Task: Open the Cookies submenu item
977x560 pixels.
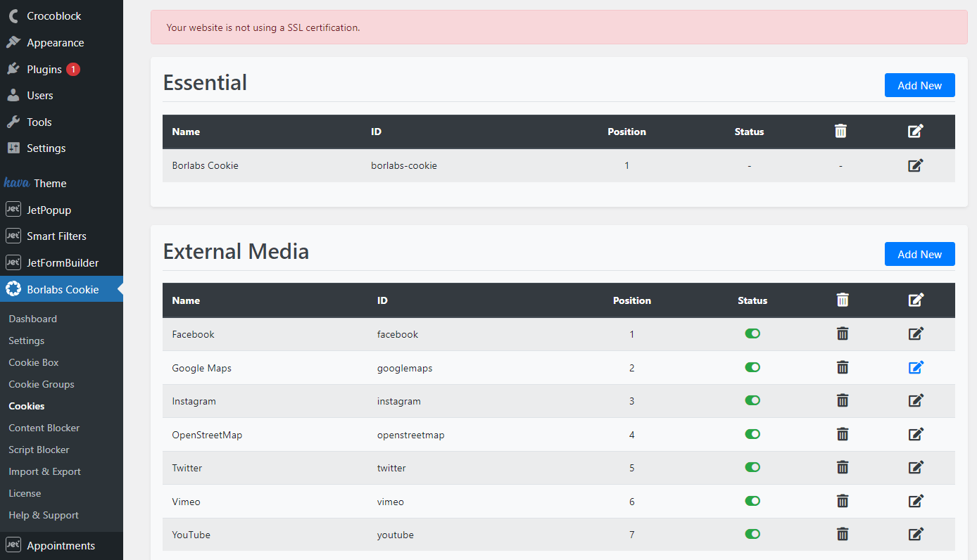Action: pos(26,406)
